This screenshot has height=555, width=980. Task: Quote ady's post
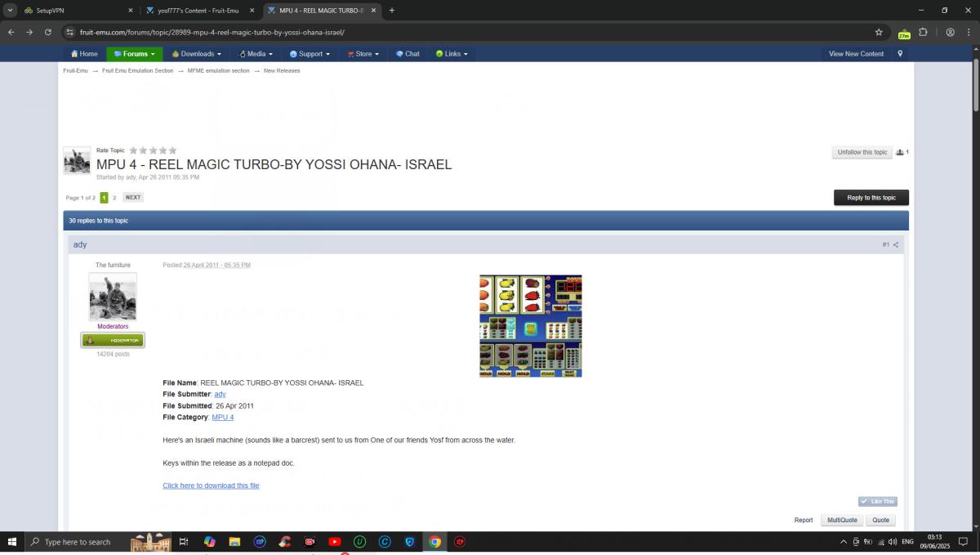(x=881, y=520)
